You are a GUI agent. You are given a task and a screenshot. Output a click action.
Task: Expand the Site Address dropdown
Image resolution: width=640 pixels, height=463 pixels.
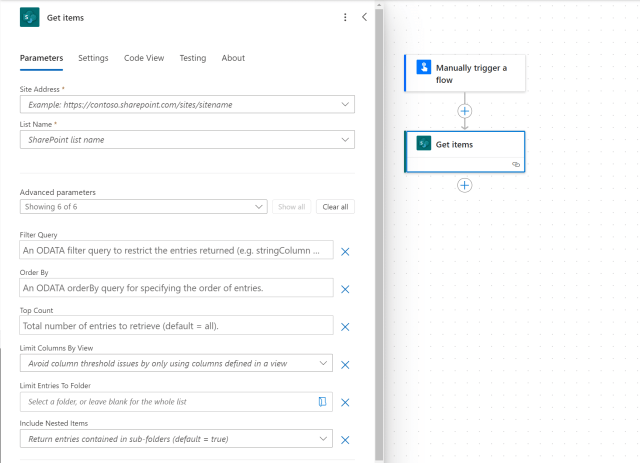pyautogui.click(x=345, y=104)
